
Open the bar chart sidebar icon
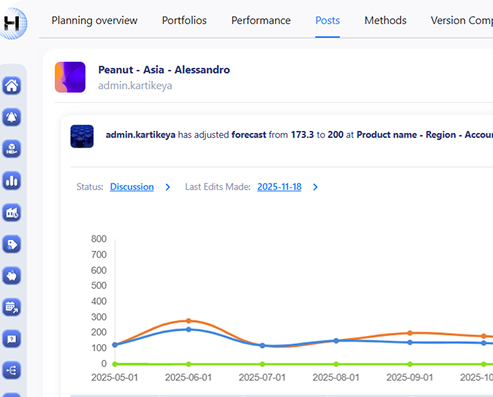[12, 181]
